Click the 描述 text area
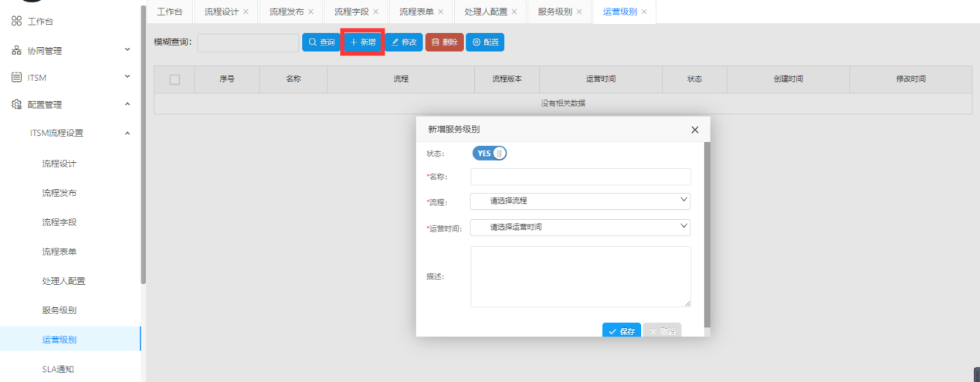 (x=580, y=276)
